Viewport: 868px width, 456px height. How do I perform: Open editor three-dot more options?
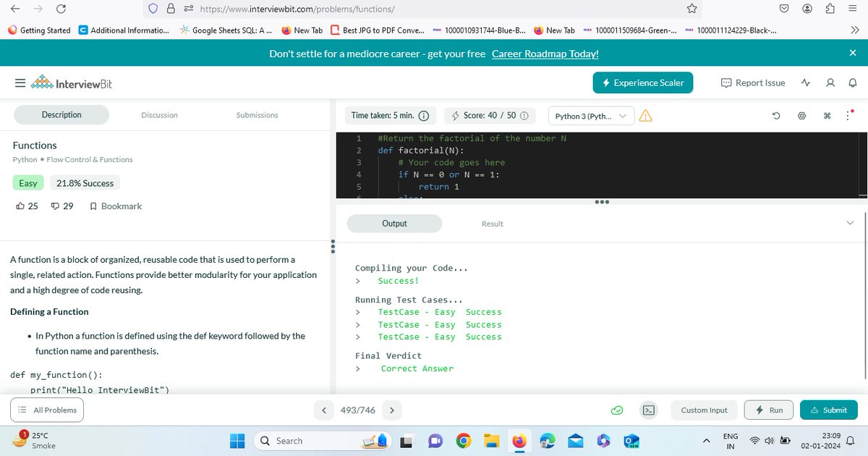pyautogui.click(x=849, y=116)
